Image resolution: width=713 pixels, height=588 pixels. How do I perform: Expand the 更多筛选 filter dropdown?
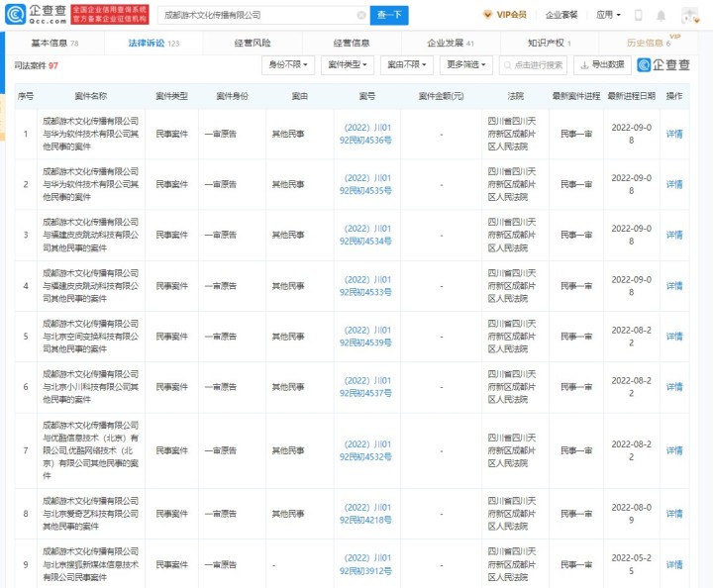click(466, 65)
